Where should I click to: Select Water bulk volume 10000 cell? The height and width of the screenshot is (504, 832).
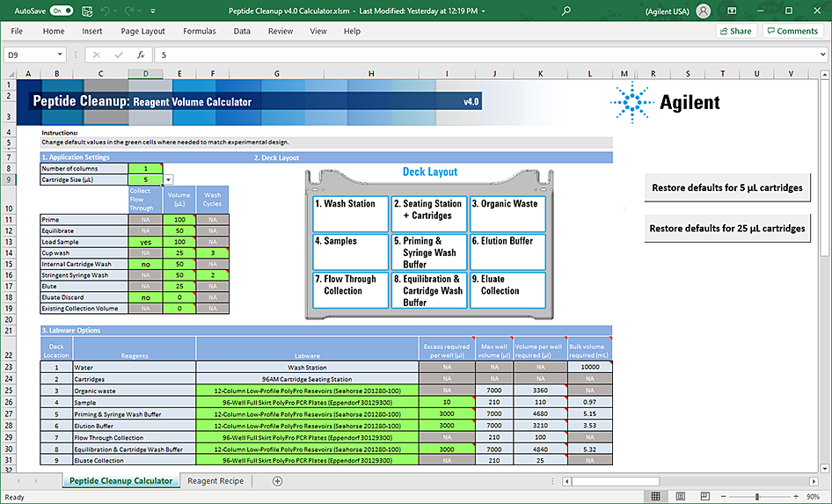point(589,367)
